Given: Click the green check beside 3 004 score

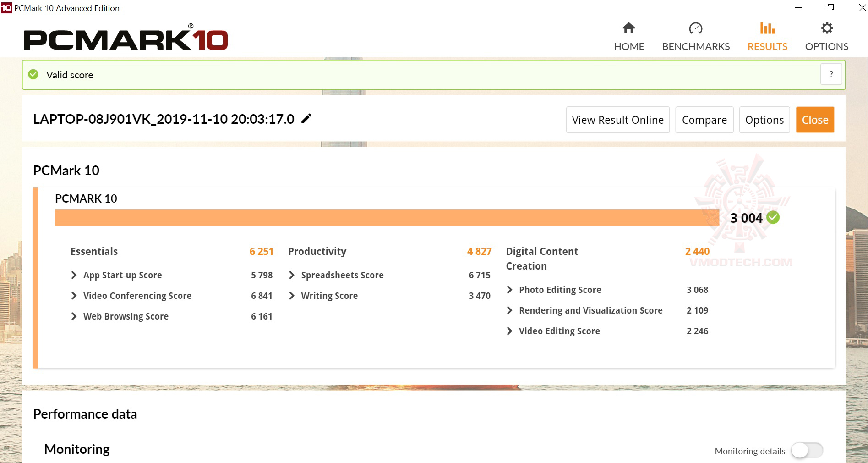Looking at the screenshot, I should pos(773,217).
